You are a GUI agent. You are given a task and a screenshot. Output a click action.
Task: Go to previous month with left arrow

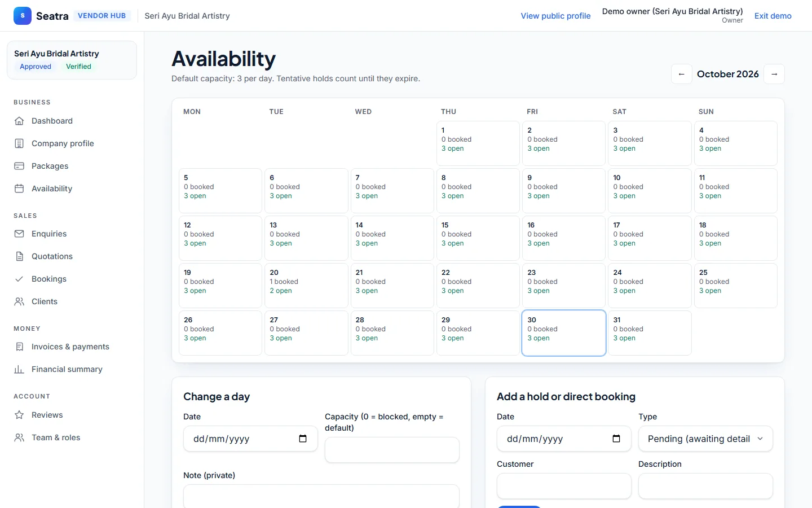click(682, 74)
